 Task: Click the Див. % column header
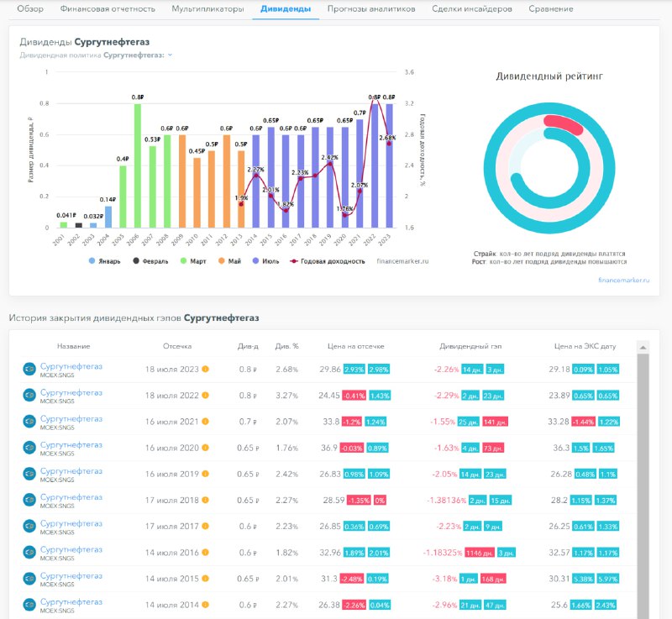click(x=286, y=346)
